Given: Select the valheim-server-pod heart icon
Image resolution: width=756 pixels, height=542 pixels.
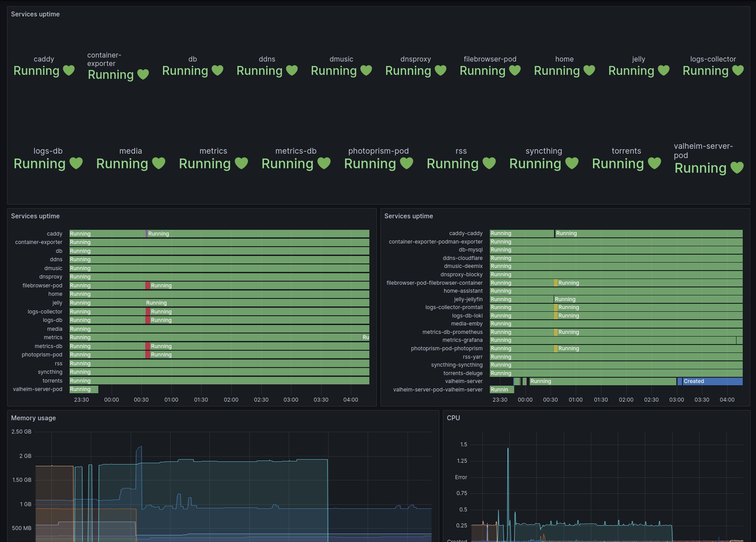Looking at the screenshot, I should point(737,168).
